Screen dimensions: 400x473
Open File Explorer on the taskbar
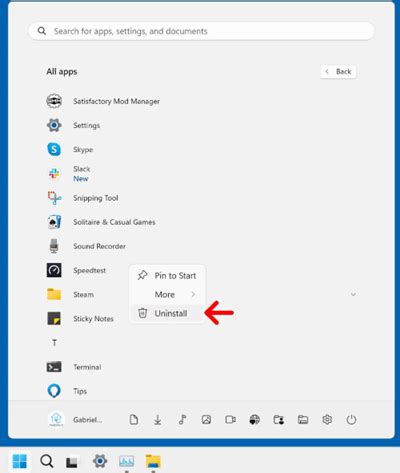click(153, 461)
